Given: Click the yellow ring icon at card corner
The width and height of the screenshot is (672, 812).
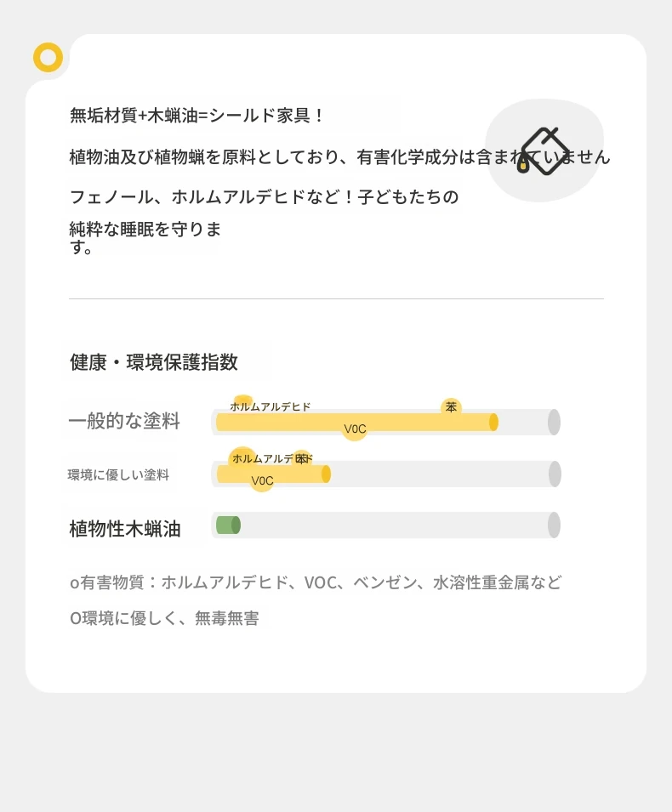Looking at the screenshot, I should pyautogui.click(x=48, y=57).
